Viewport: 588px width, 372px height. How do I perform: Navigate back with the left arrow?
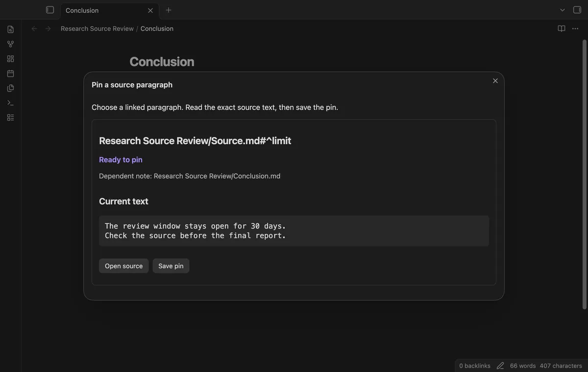pyautogui.click(x=34, y=29)
